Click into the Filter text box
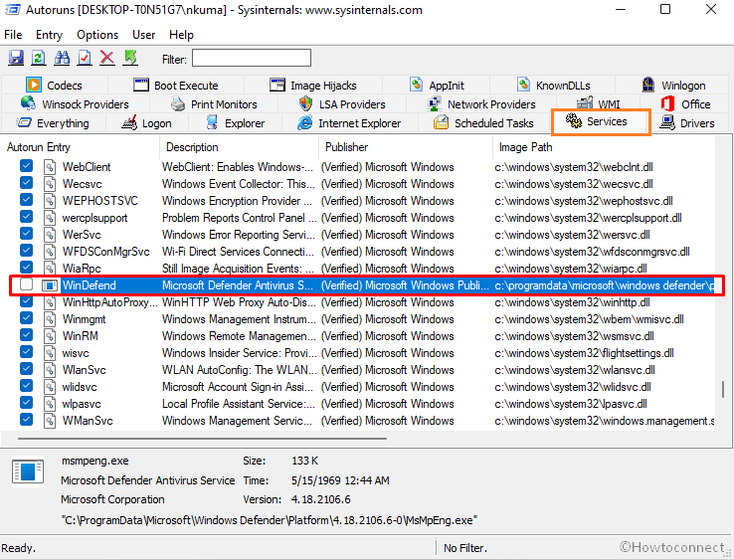 (x=252, y=58)
